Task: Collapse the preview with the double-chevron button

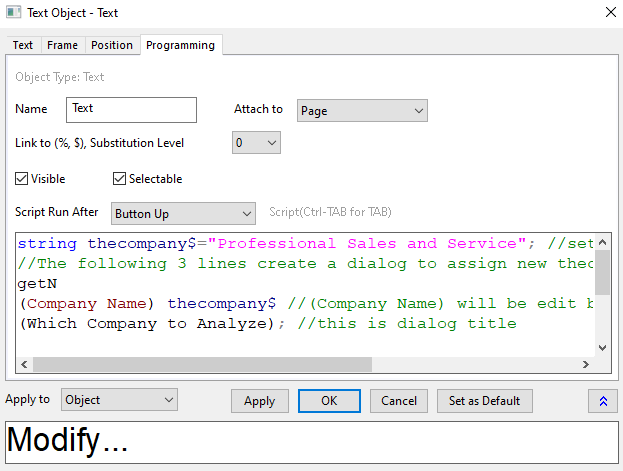Action: (x=603, y=401)
